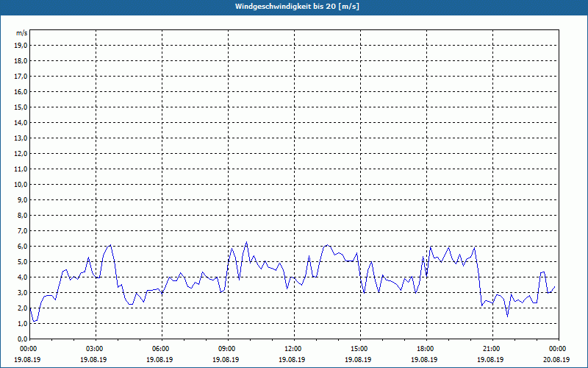Click the "16,0" y-axis value
The width and height of the screenshot is (588, 368).
point(21,91)
